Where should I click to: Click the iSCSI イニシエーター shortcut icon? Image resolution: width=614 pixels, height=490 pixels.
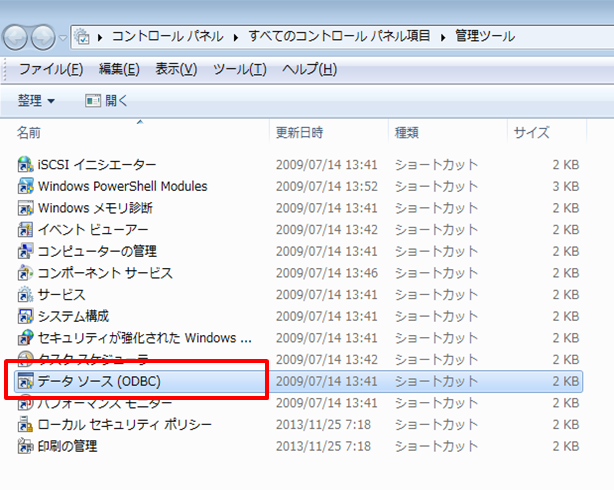[26, 164]
